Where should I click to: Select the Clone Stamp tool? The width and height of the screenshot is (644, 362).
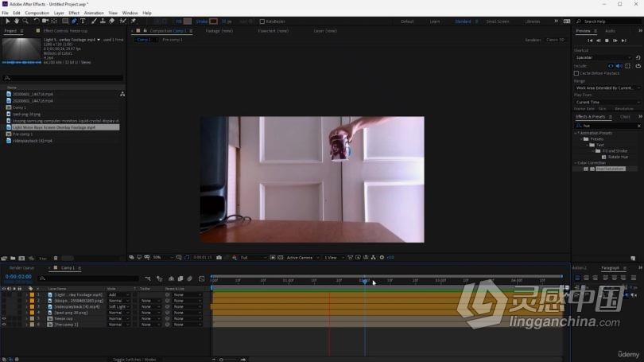click(103, 21)
